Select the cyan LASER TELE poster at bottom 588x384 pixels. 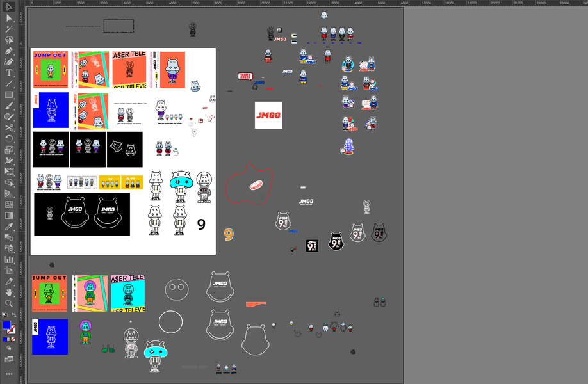[x=128, y=293]
